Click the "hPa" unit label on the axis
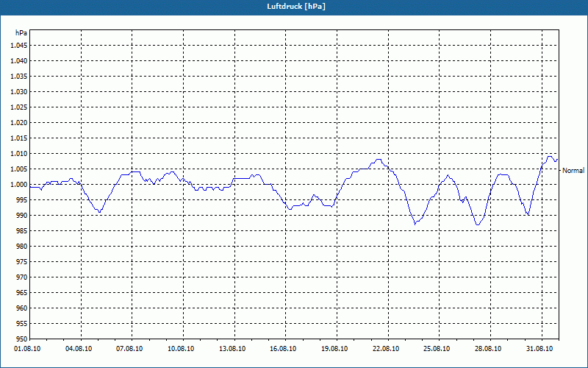Image resolution: width=588 pixels, height=368 pixels. [x=21, y=33]
